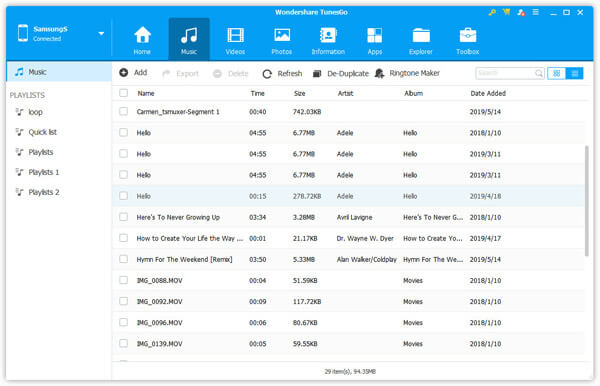The image size is (600, 386).
Task: Switch to grid view
Action: (556, 73)
